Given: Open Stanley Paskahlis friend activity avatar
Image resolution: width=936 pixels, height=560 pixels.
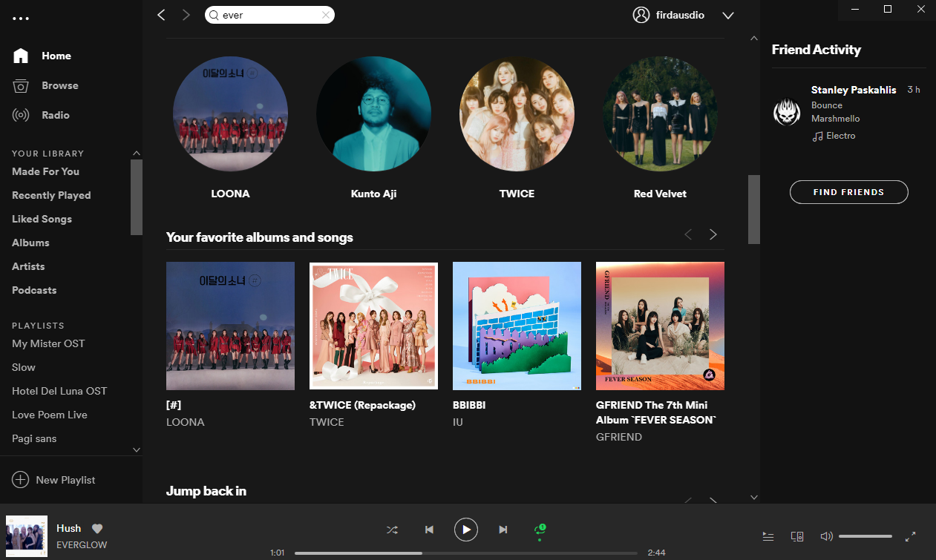Looking at the screenshot, I should pos(786,113).
